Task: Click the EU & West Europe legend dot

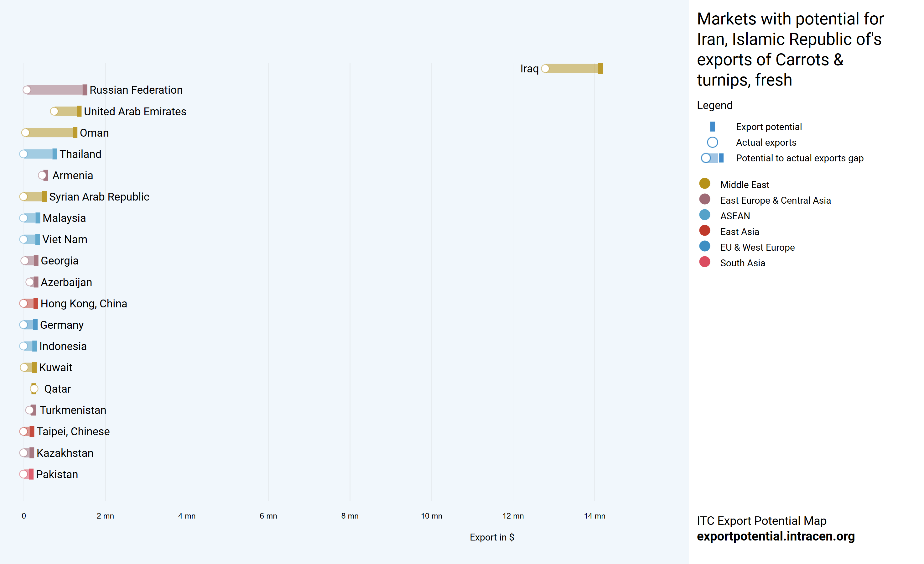Action: coord(705,247)
